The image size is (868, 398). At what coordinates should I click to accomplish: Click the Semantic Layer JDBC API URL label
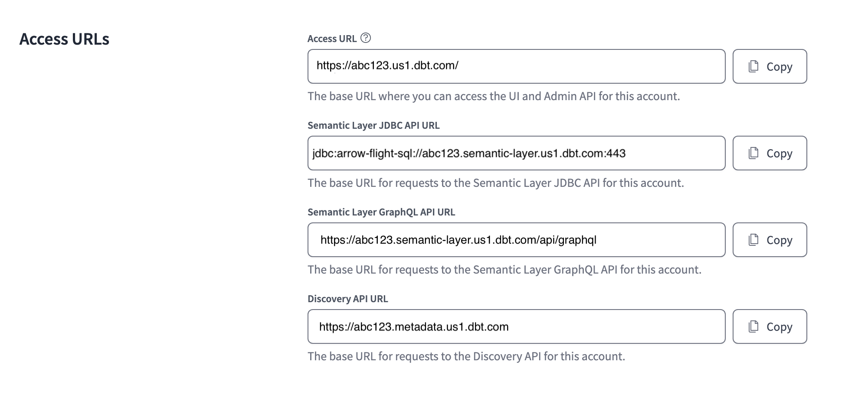pyautogui.click(x=373, y=126)
